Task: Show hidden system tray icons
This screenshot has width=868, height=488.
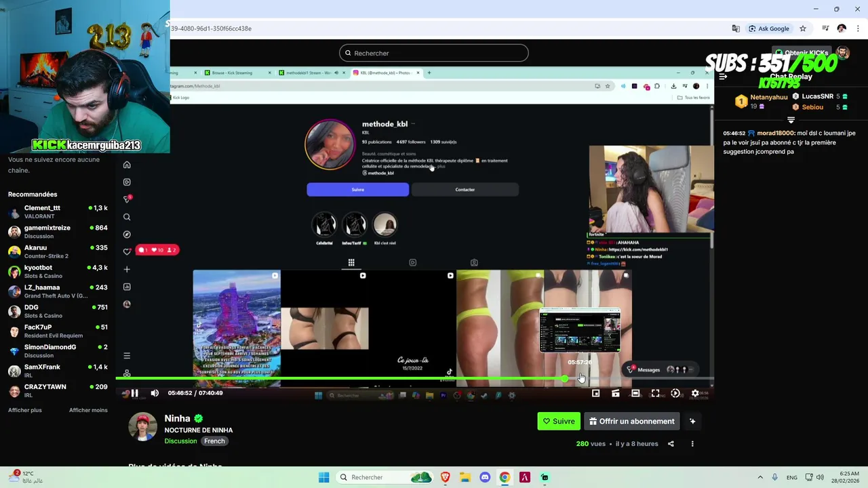Action: [759, 477]
